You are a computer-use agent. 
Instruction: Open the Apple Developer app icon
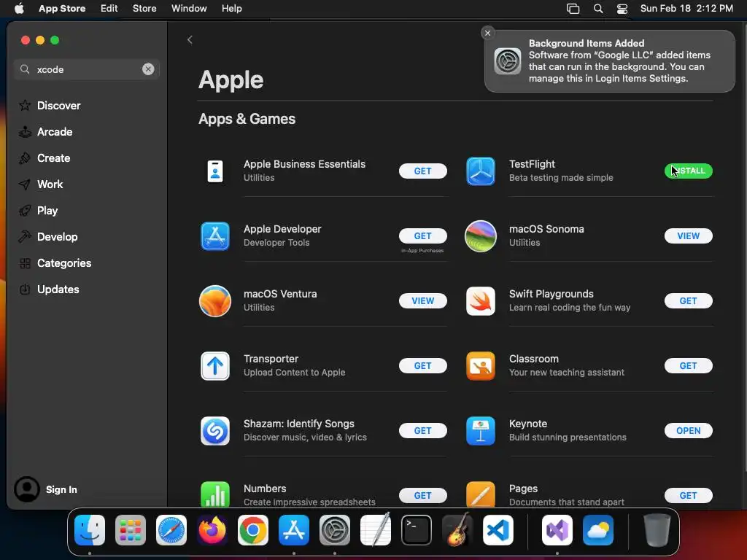[215, 236]
